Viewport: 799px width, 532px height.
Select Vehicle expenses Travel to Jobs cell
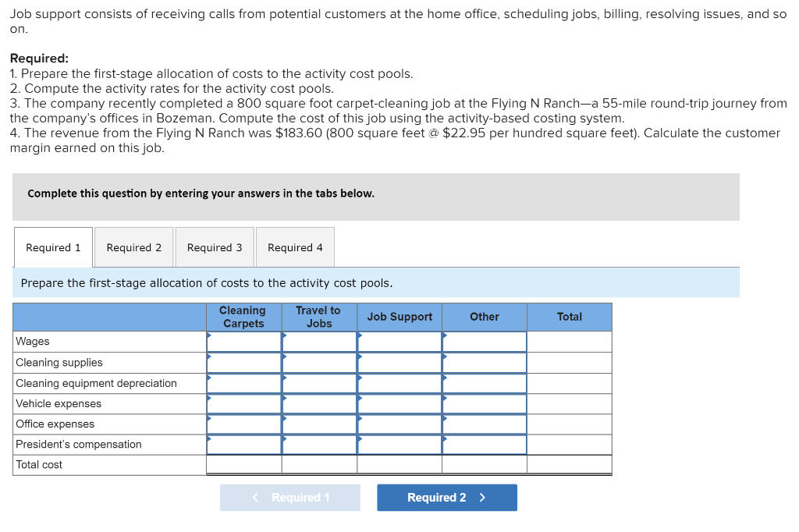[x=319, y=403]
